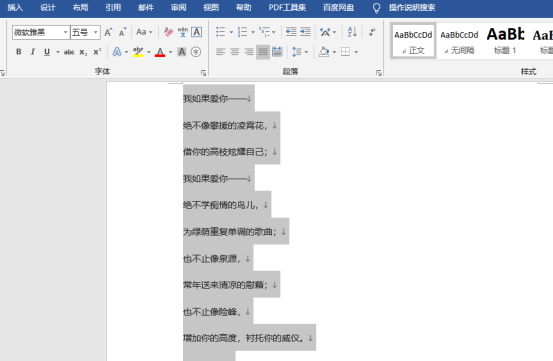Toggle superscript formatting
The image size is (553, 361).
pos(97,52)
